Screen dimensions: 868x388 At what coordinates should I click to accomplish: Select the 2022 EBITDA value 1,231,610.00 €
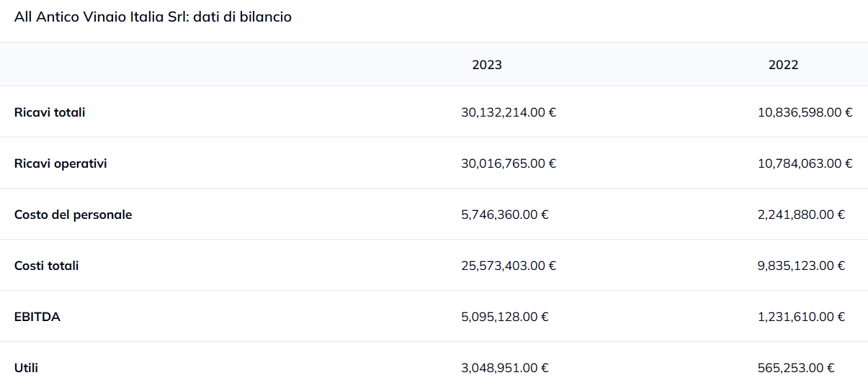801,317
